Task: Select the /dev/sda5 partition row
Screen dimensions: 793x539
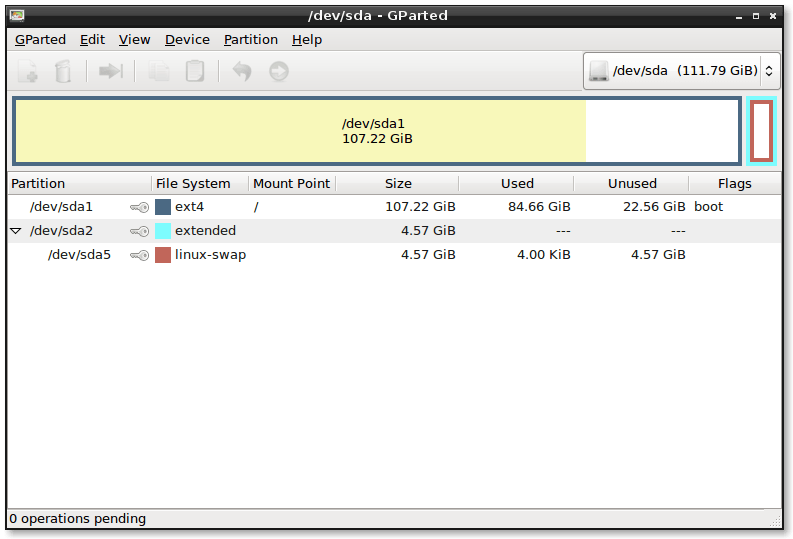Action: (x=394, y=255)
